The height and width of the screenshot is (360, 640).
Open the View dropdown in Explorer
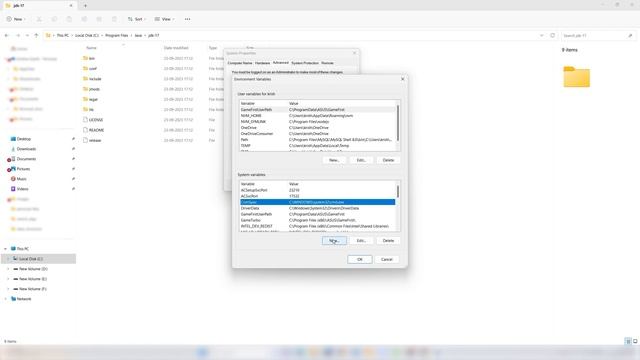[x=164, y=19]
